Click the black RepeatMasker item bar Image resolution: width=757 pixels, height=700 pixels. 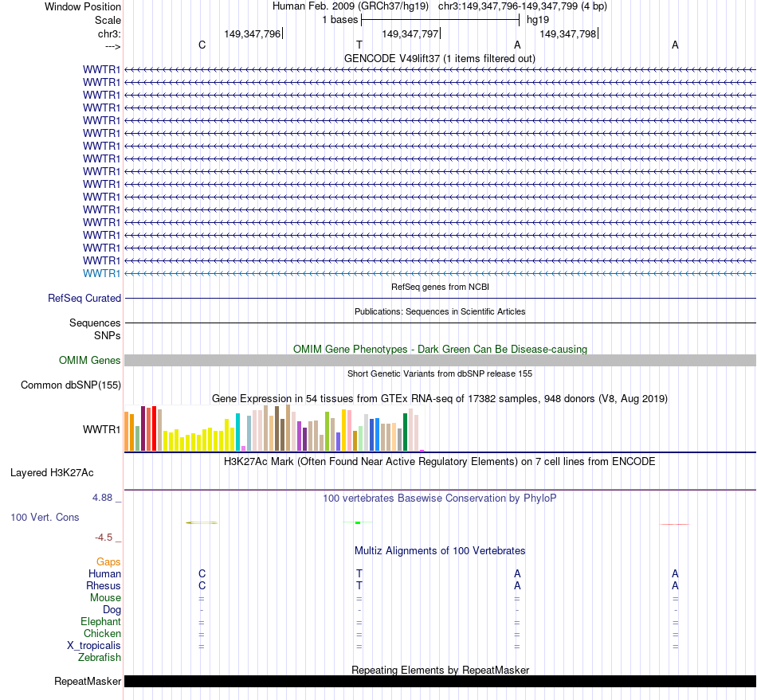[x=441, y=681]
